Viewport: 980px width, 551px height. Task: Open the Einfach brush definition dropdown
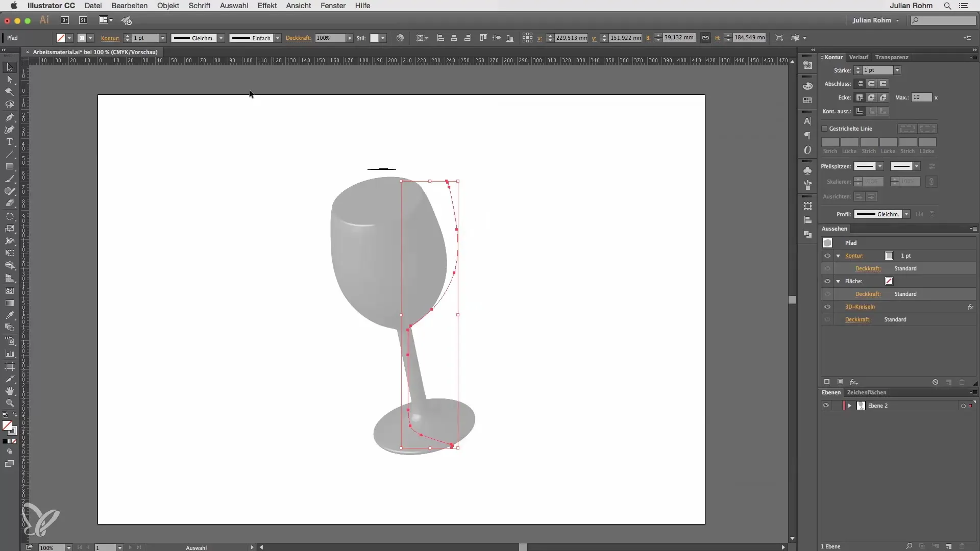pos(278,38)
